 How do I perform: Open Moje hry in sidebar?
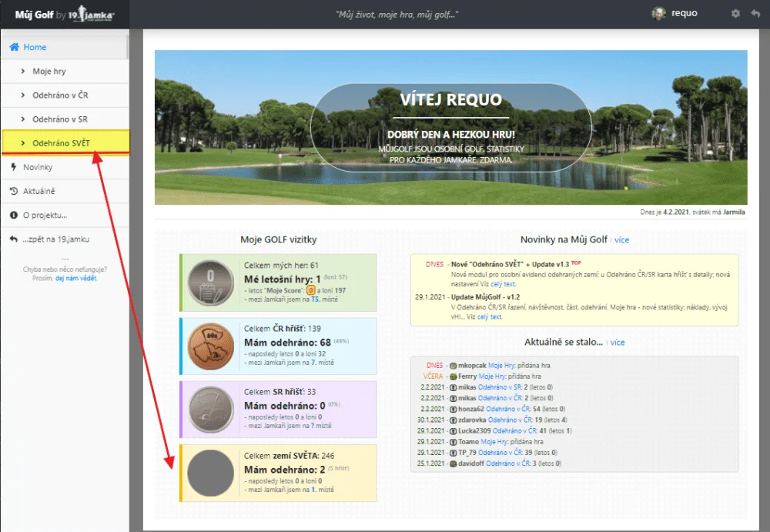coord(65,72)
